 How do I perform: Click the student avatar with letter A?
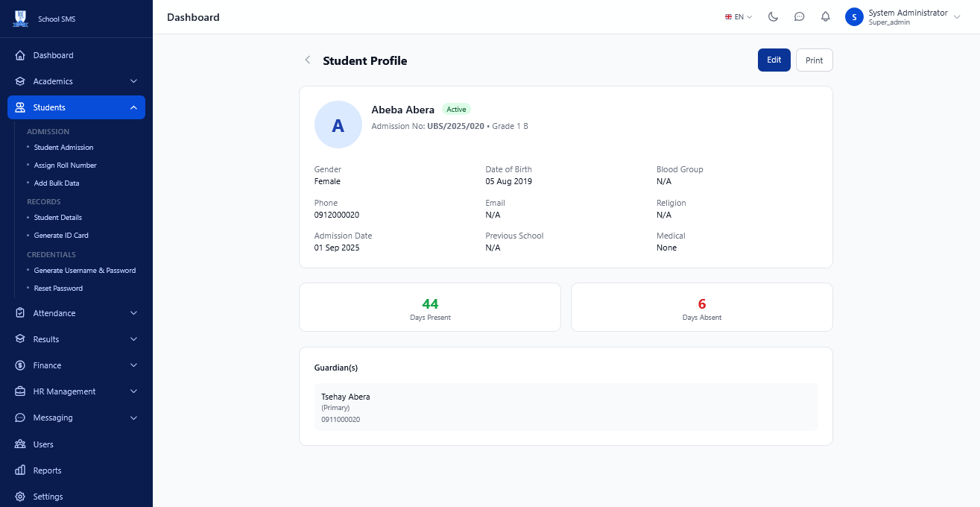tap(338, 125)
